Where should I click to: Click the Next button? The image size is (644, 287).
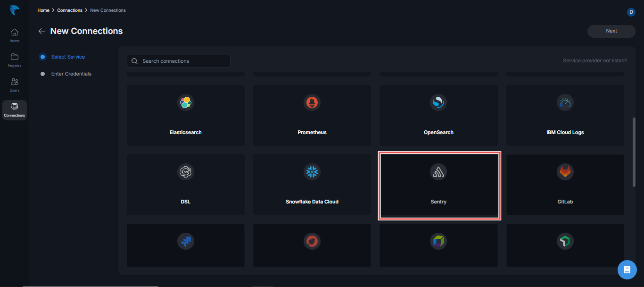coord(611,31)
